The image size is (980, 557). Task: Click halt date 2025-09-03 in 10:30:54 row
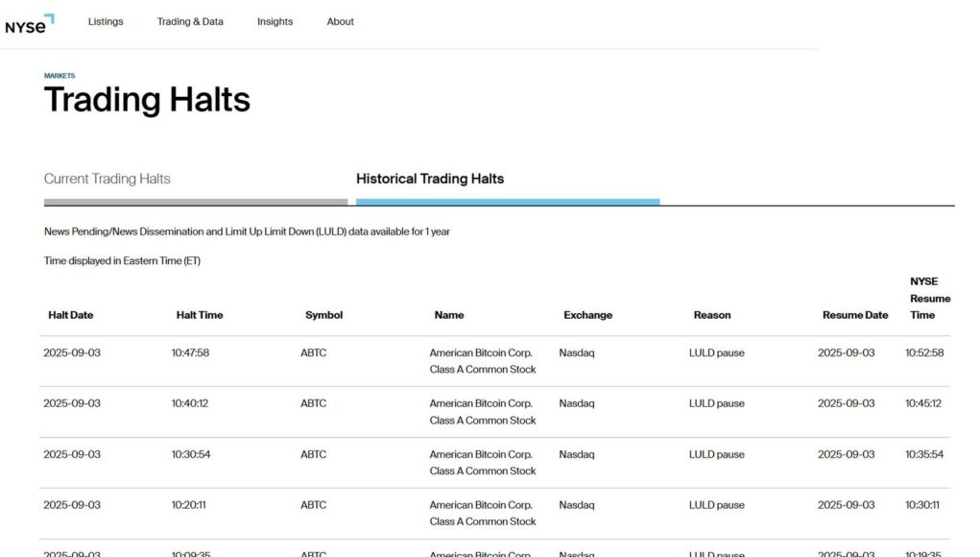tap(72, 454)
